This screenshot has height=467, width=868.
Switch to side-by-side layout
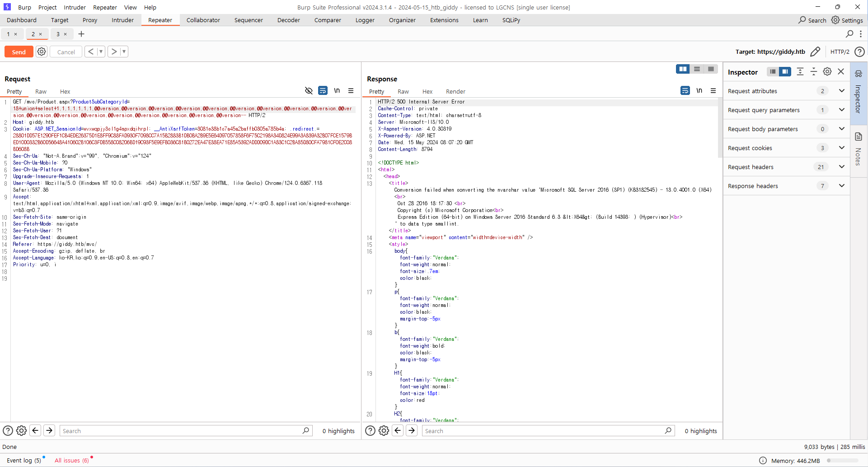pos(683,69)
